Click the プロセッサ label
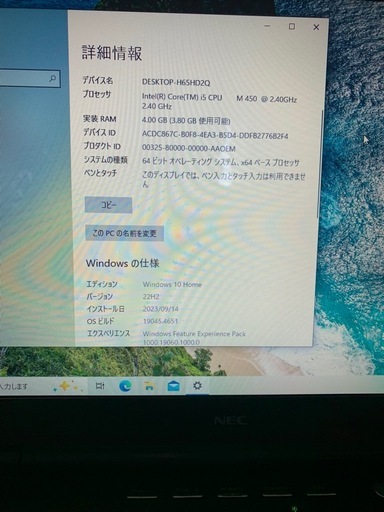 coord(97,94)
